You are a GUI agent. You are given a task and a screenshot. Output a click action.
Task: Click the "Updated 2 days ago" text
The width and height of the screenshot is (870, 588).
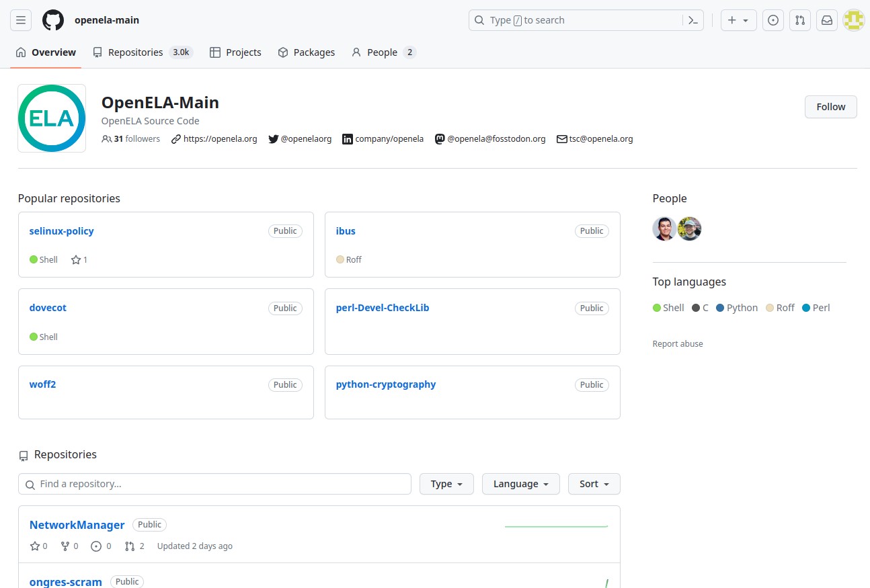point(195,546)
